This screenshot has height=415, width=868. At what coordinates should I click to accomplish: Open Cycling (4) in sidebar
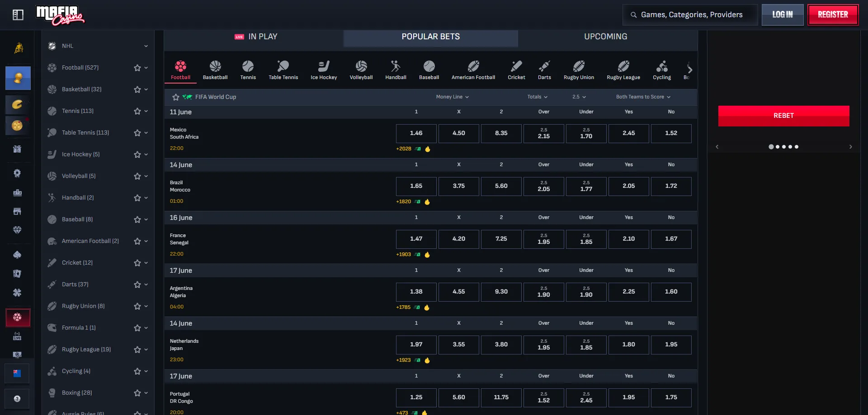(76, 371)
